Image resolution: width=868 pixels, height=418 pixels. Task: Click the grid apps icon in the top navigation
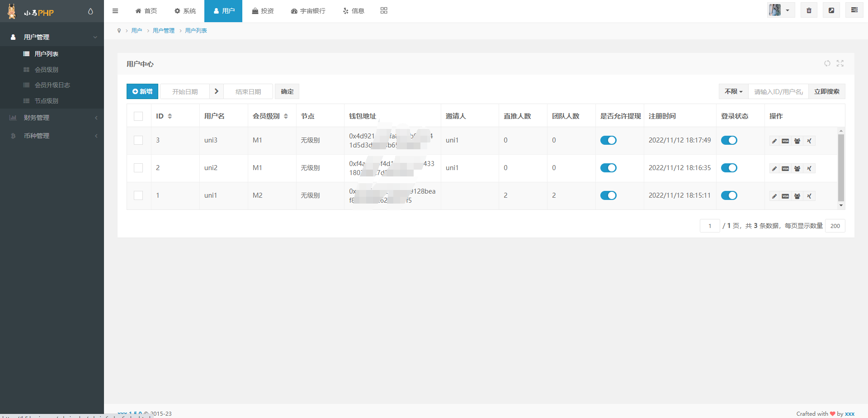[x=384, y=11]
